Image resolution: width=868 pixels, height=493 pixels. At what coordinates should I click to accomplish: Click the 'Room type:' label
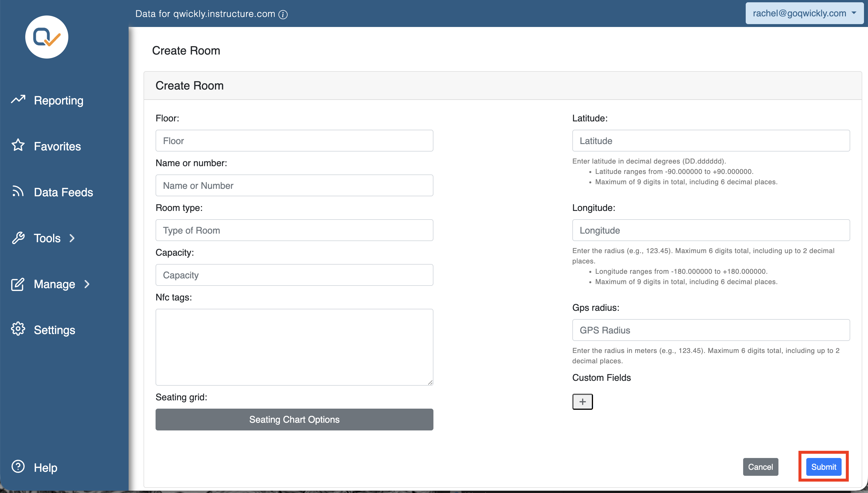click(179, 207)
